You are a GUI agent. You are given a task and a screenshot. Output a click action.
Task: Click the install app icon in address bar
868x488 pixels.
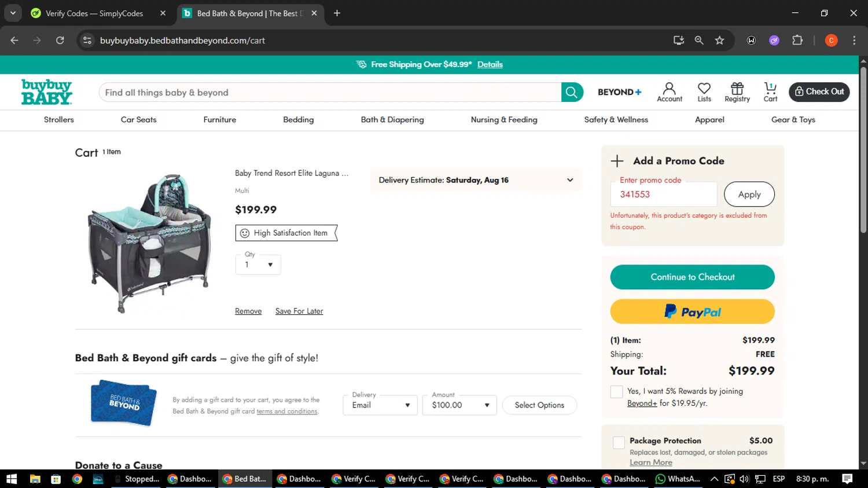pyautogui.click(x=679, y=41)
